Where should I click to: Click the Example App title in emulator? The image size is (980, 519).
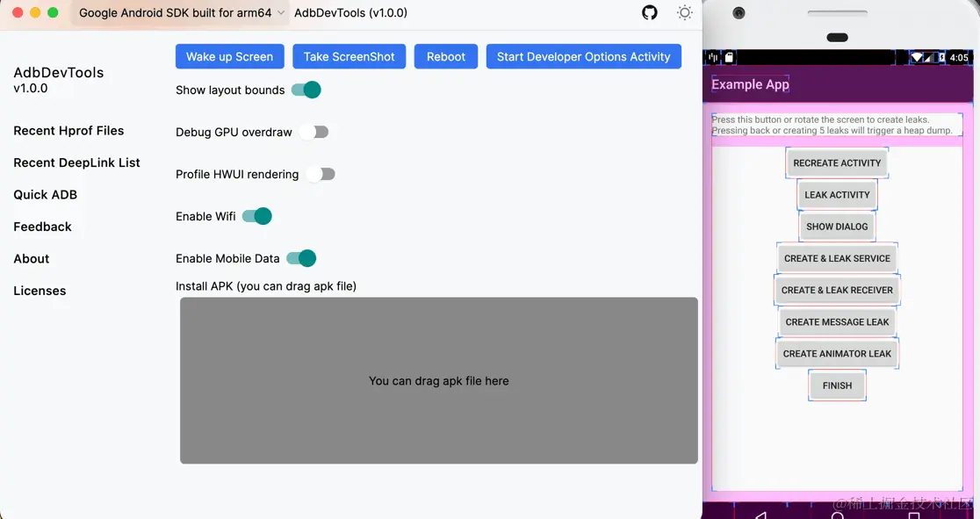click(x=750, y=83)
